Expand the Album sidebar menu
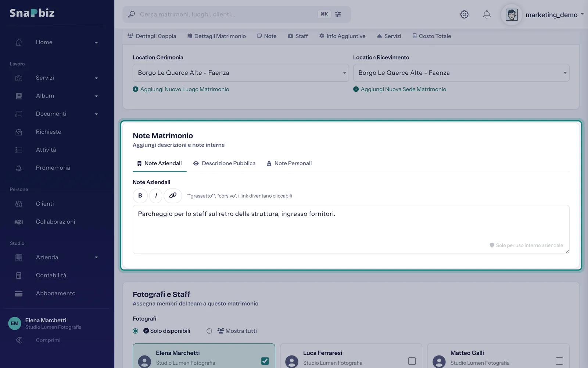 pos(96,96)
